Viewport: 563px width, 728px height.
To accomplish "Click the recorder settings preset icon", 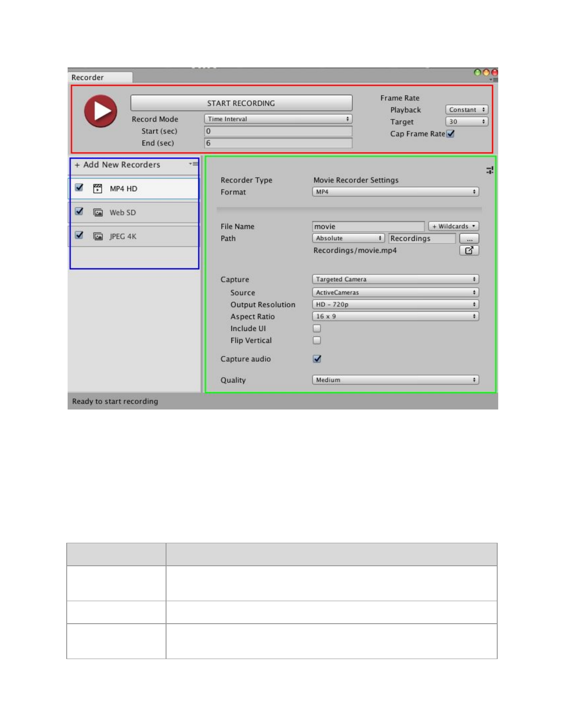I will (x=489, y=170).
